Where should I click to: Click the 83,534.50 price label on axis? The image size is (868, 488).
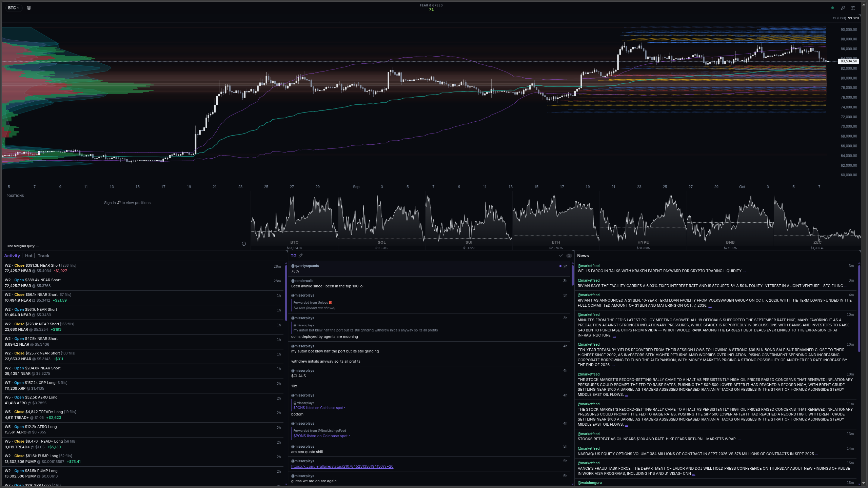click(x=849, y=61)
